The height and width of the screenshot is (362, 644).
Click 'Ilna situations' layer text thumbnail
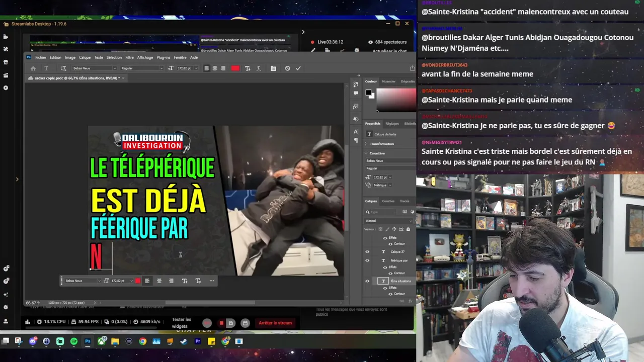tap(383, 281)
